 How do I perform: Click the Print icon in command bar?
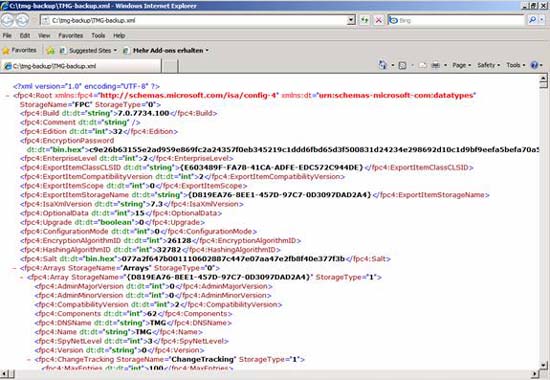tap(435, 65)
